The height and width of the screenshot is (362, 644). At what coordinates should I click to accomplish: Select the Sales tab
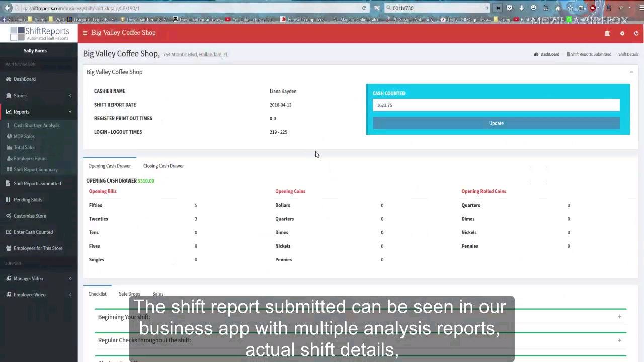(x=158, y=294)
